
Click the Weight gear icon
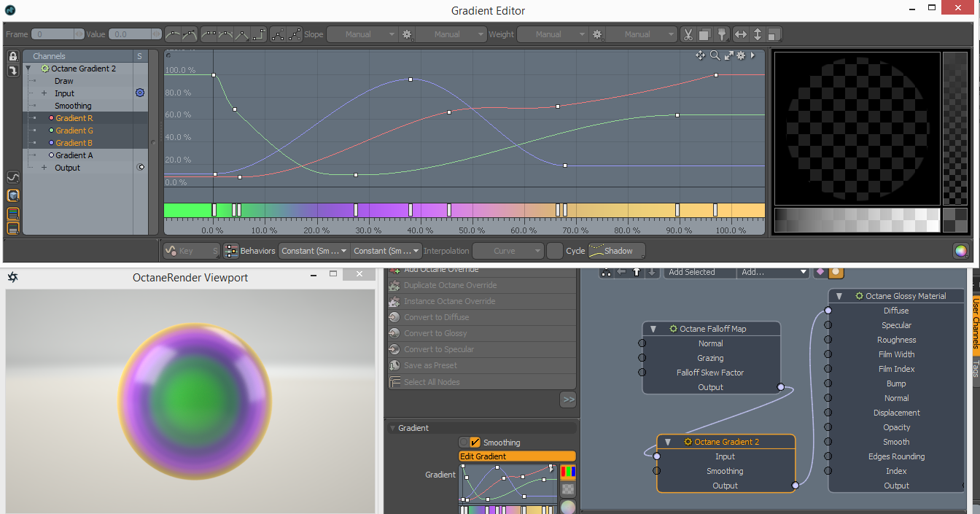597,34
